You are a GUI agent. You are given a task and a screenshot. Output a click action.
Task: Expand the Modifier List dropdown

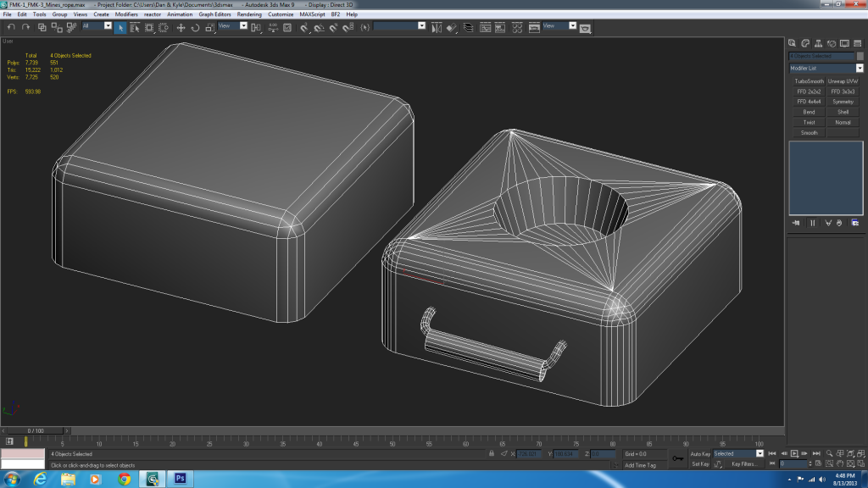click(860, 69)
